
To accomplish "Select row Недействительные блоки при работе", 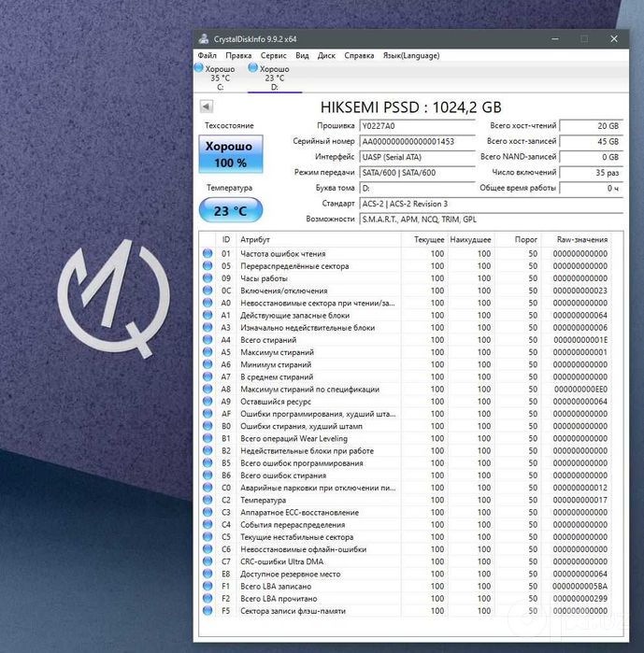I will pyautogui.click(x=405, y=450).
